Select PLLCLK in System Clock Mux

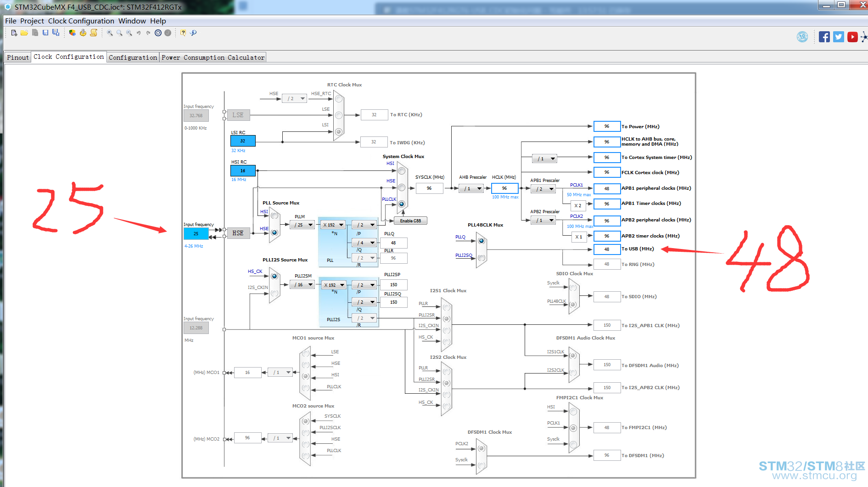coord(402,204)
